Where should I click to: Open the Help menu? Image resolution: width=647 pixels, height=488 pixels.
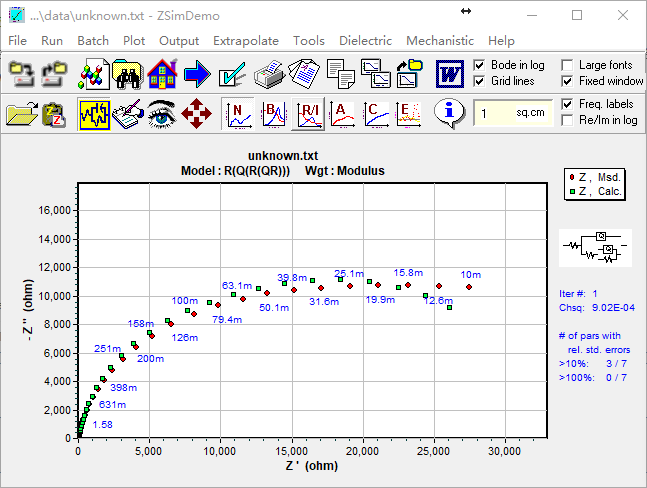pos(501,41)
